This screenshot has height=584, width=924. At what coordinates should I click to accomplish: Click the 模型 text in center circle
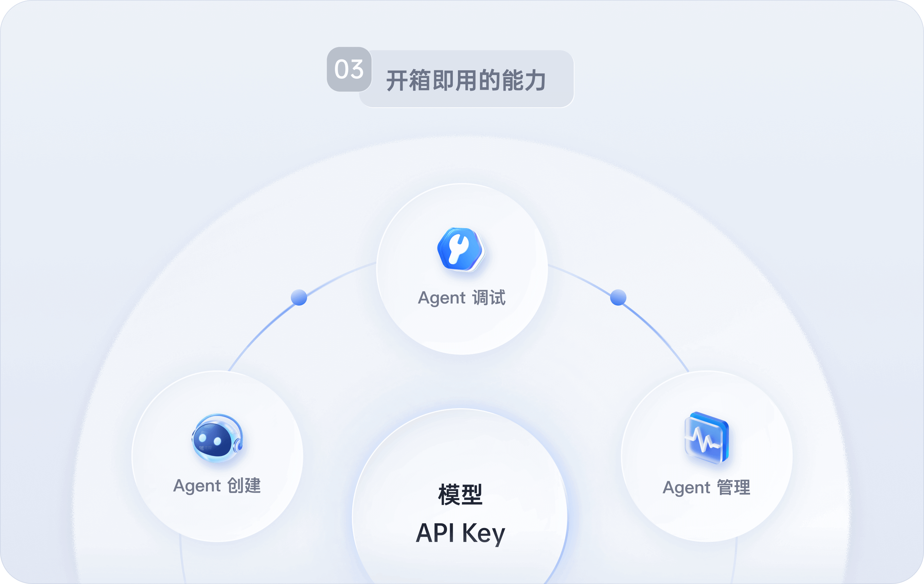(x=460, y=495)
